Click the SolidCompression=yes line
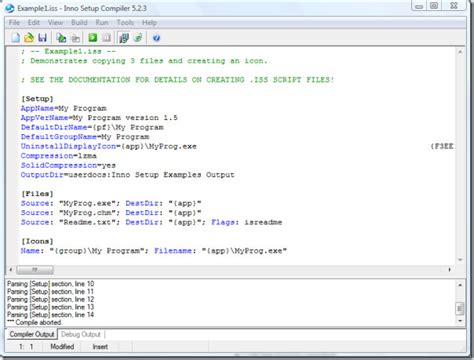Image resolution: width=474 pixels, height=360 pixels. click(68, 165)
